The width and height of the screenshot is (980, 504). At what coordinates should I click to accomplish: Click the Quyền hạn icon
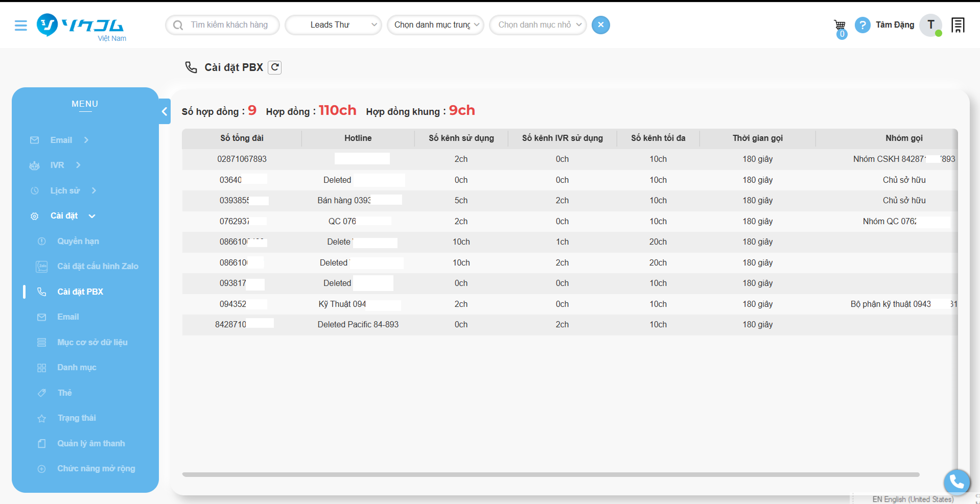pyautogui.click(x=42, y=241)
